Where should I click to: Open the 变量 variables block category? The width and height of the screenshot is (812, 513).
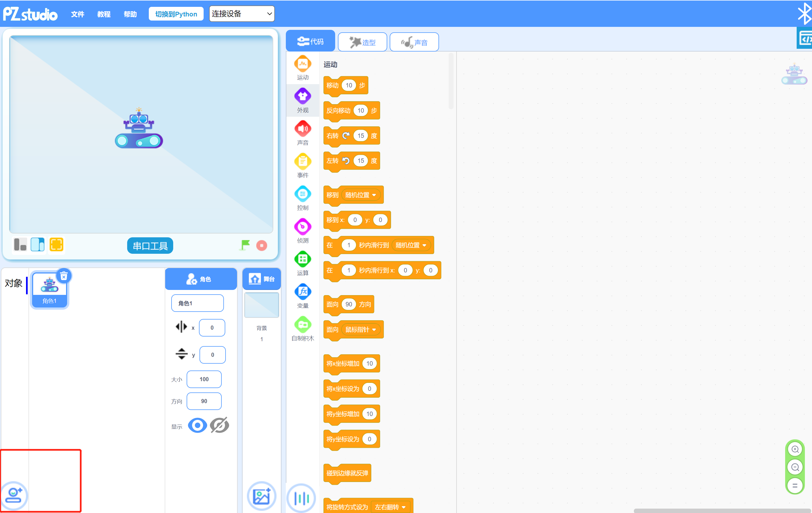[303, 296]
